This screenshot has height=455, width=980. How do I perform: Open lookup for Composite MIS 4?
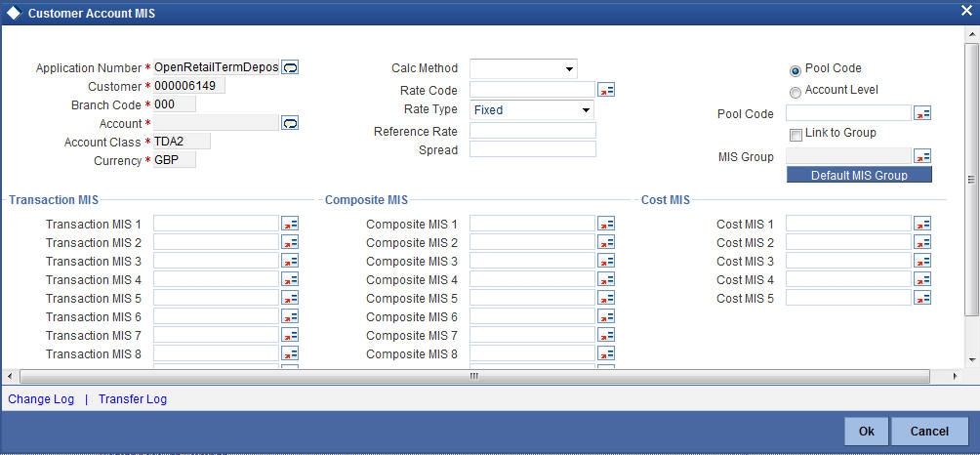tap(606, 279)
